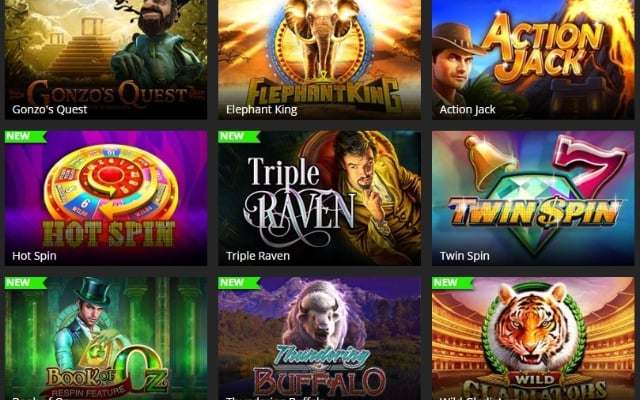Open the Wild Gladiators tiger tile
The height and width of the screenshot is (400, 640).
click(533, 338)
